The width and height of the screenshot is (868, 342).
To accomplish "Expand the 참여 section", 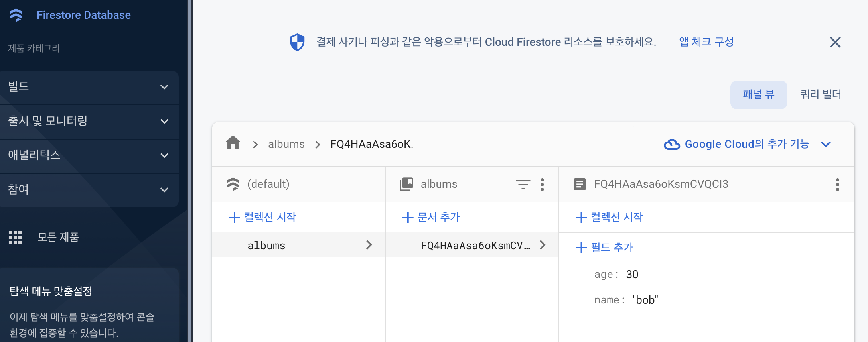I will click(89, 190).
